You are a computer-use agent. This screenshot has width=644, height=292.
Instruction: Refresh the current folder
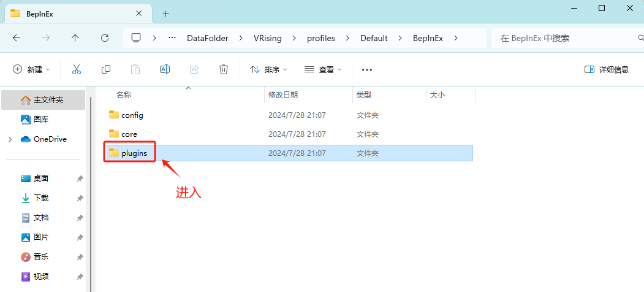[105, 38]
